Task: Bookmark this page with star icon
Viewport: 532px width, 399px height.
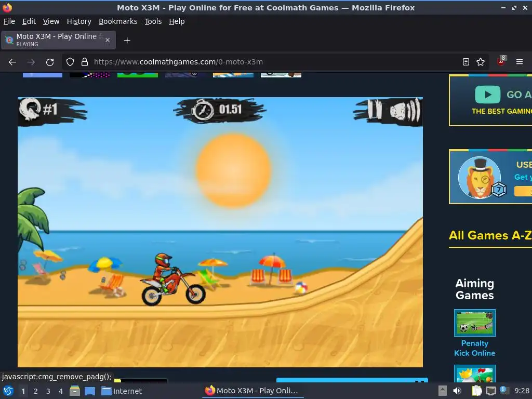Action: [x=481, y=62]
